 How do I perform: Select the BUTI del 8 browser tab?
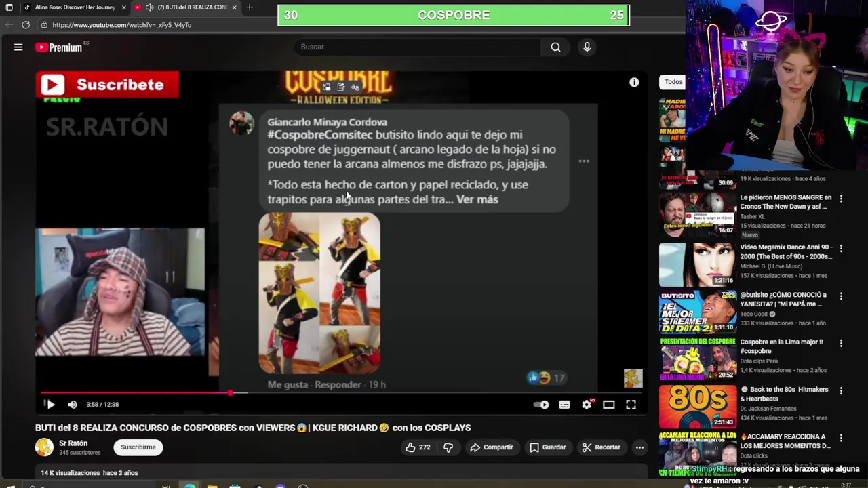186,7
